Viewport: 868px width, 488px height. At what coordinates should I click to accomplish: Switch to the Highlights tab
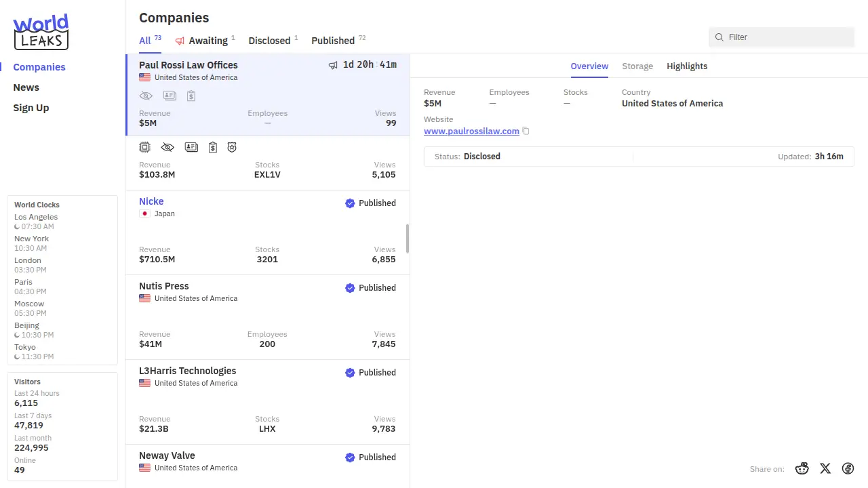click(687, 66)
